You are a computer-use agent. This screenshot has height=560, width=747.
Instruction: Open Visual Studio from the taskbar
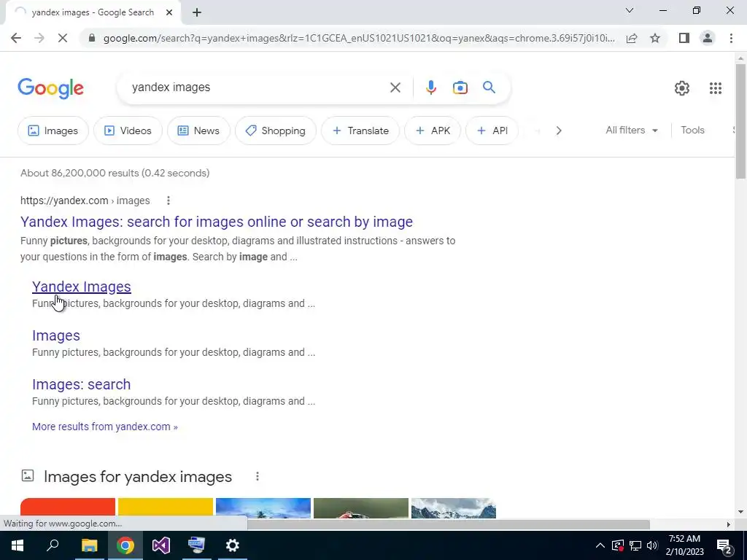[x=161, y=545]
